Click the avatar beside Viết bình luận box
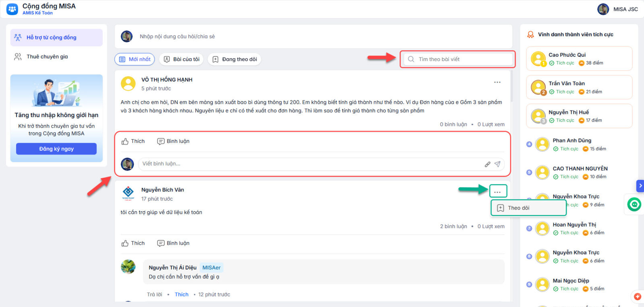 click(x=128, y=164)
